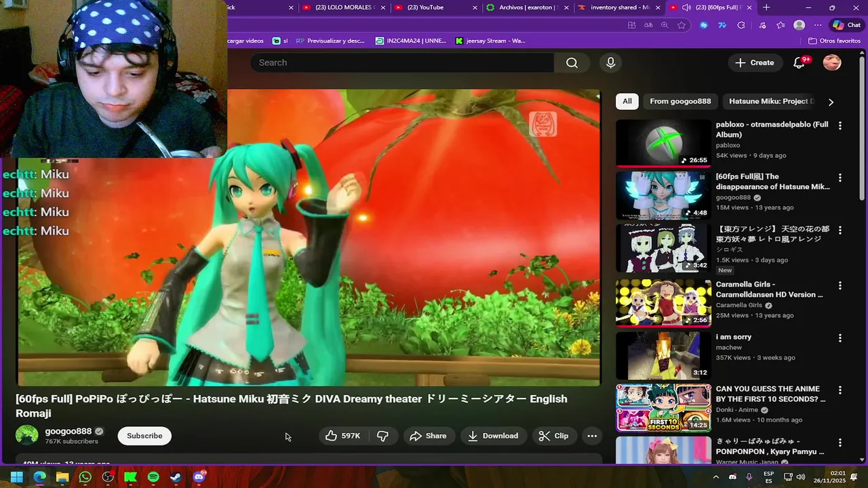
Task: Click the YouTube search magnifier button
Action: click(572, 62)
